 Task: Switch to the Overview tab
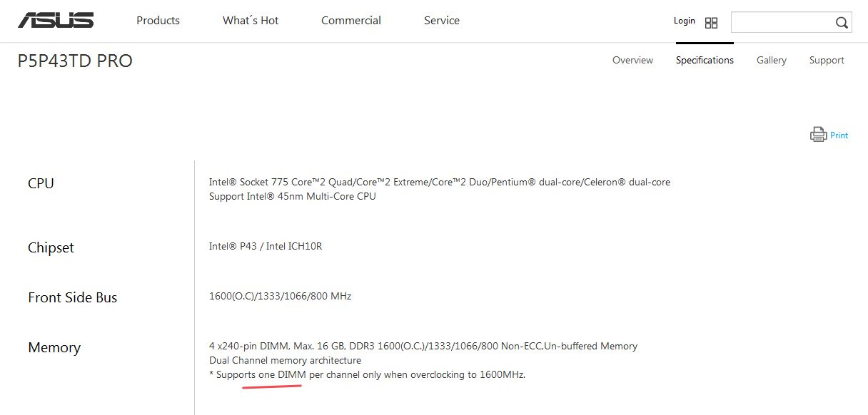(x=632, y=61)
